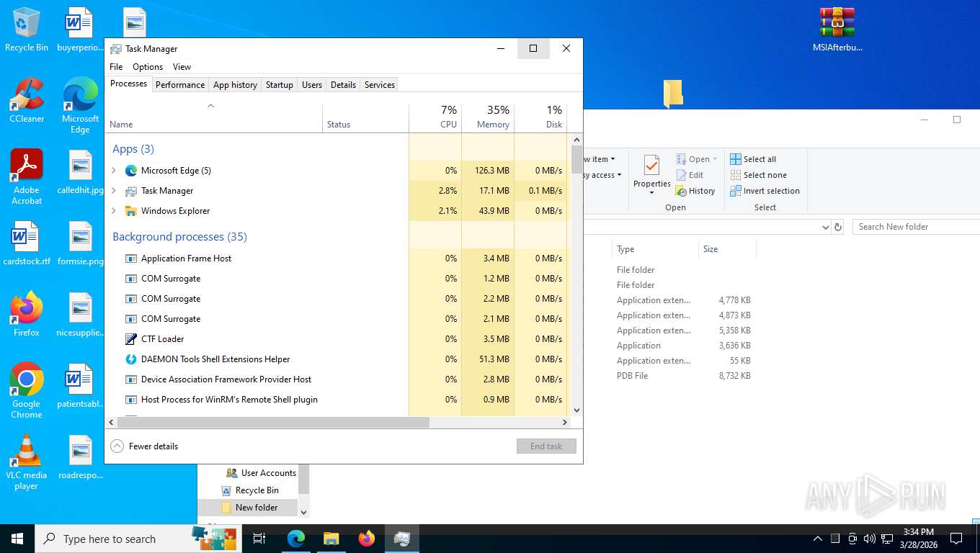Open Microsoft Edge desktop shortcut
980x553 pixels.
[x=80, y=105]
